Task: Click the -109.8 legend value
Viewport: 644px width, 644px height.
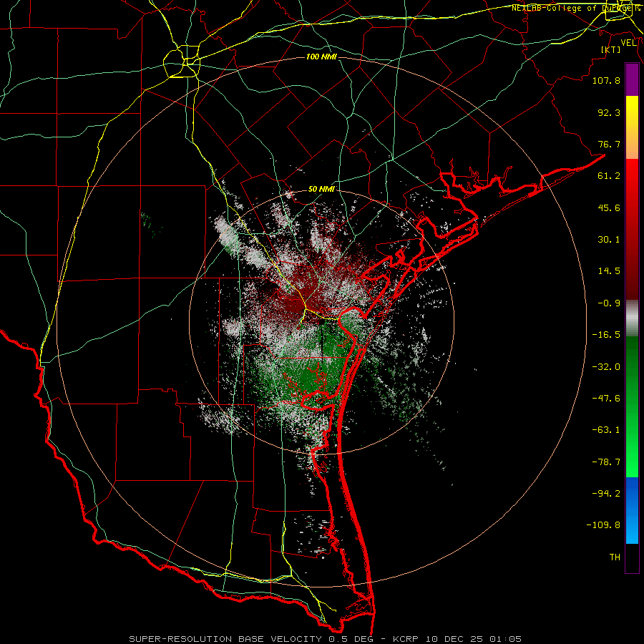Action: pyautogui.click(x=603, y=525)
